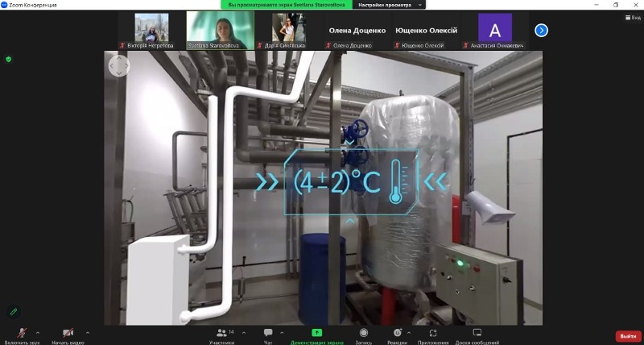Expand audio options arrow next to microphone
Screen dimensions: 644x345
[38, 332]
